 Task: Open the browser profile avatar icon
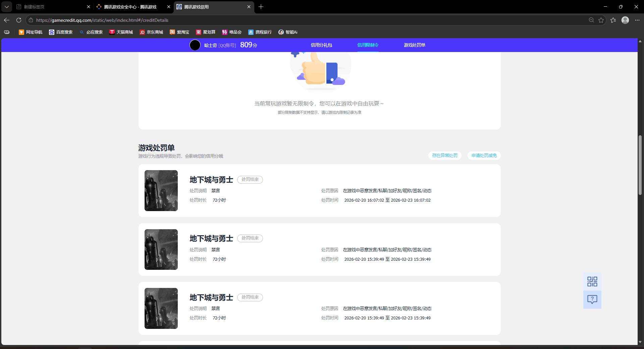tap(625, 20)
